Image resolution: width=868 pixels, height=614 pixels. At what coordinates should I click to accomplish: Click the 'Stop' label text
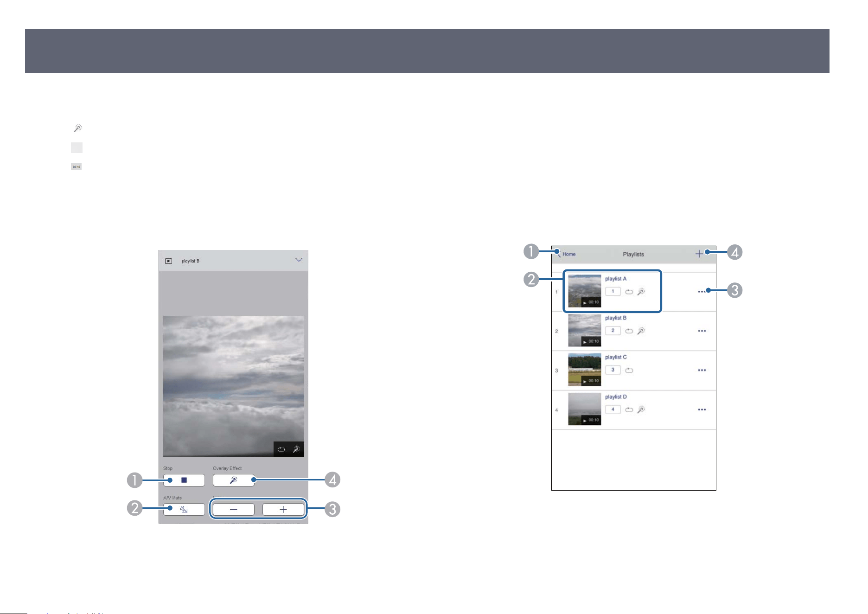pyautogui.click(x=168, y=468)
